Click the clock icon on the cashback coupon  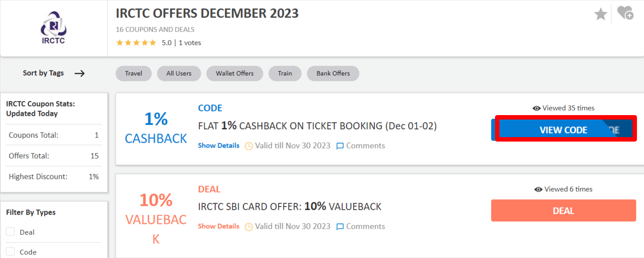pyautogui.click(x=248, y=146)
